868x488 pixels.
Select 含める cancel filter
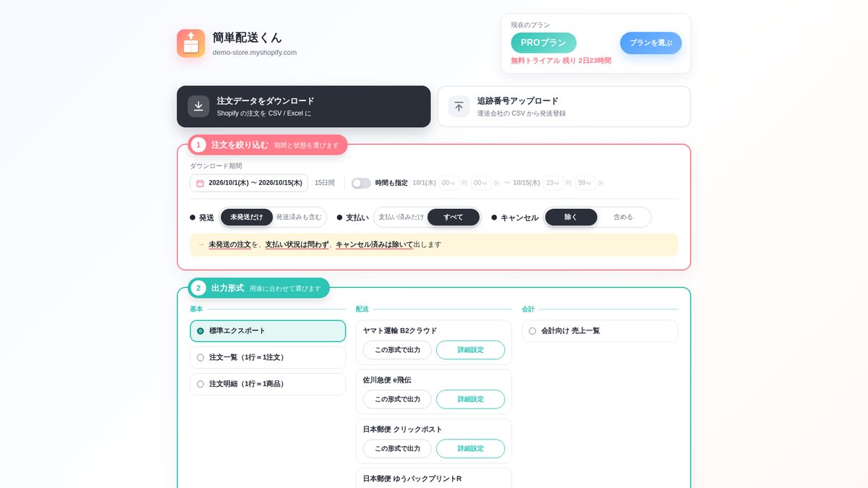(623, 217)
